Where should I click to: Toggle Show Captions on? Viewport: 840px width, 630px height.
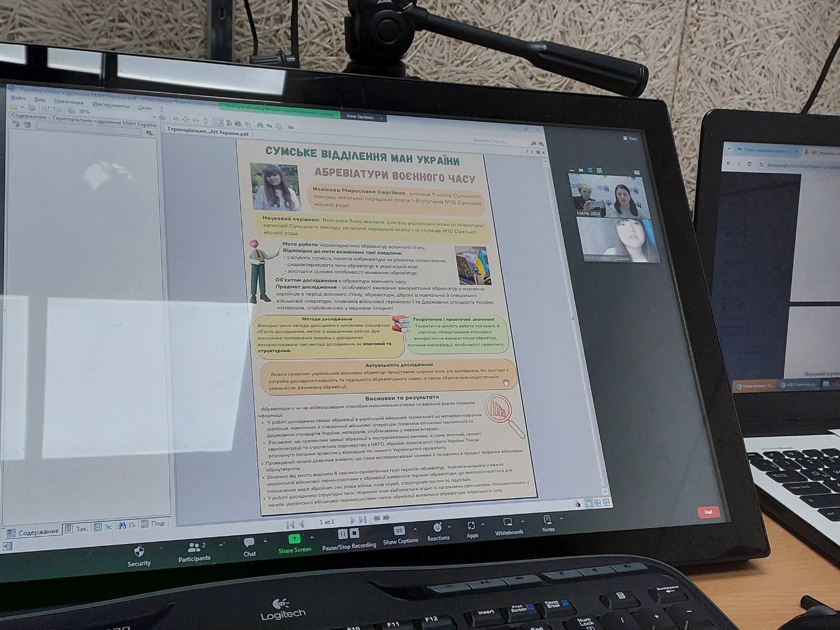[400, 533]
